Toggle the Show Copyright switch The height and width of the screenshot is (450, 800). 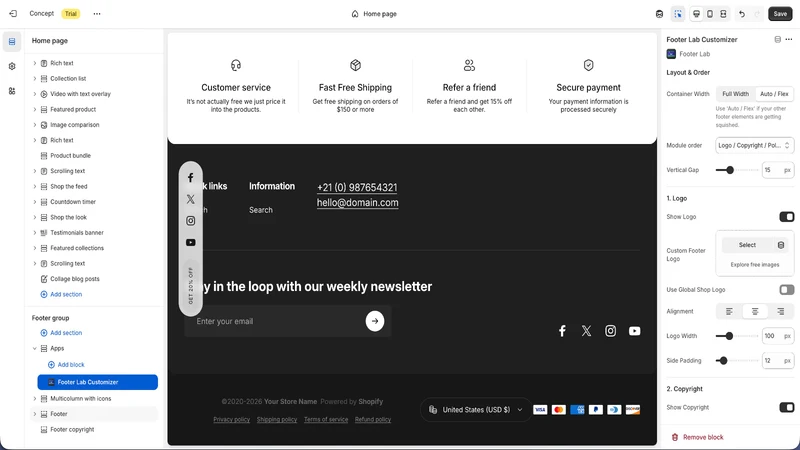(786, 407)
